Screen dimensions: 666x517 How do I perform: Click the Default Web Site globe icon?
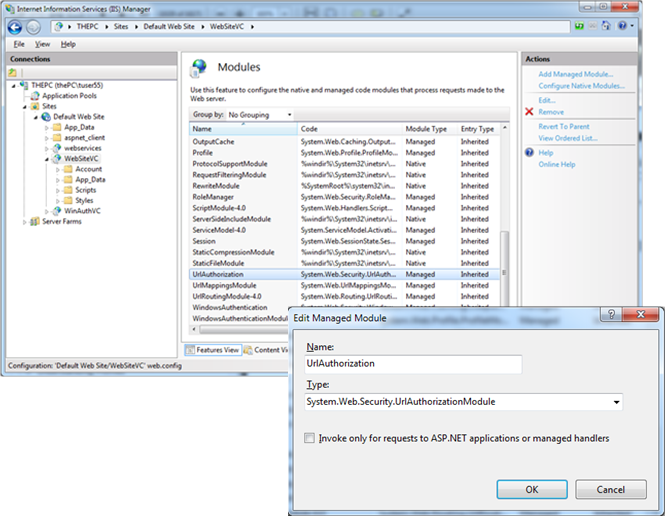pyautogui.click(x=46, y=116)
